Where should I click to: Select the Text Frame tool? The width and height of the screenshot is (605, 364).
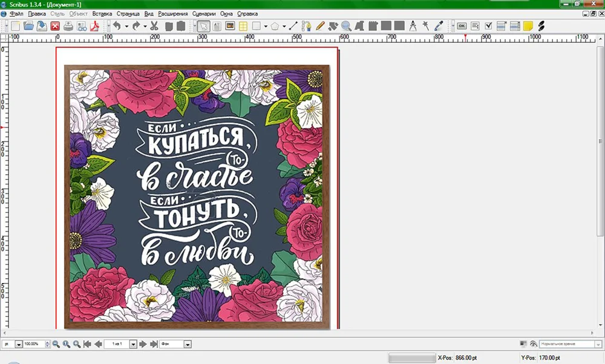[x=217, y=26]
